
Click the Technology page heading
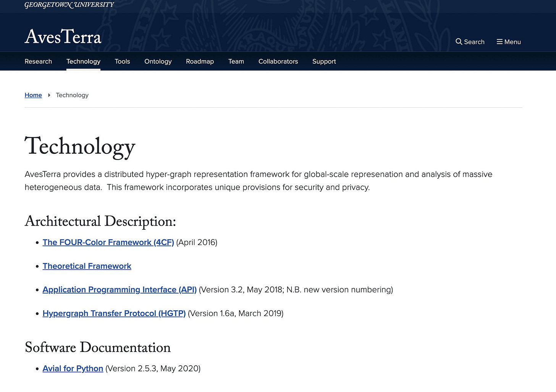[80, 147]
